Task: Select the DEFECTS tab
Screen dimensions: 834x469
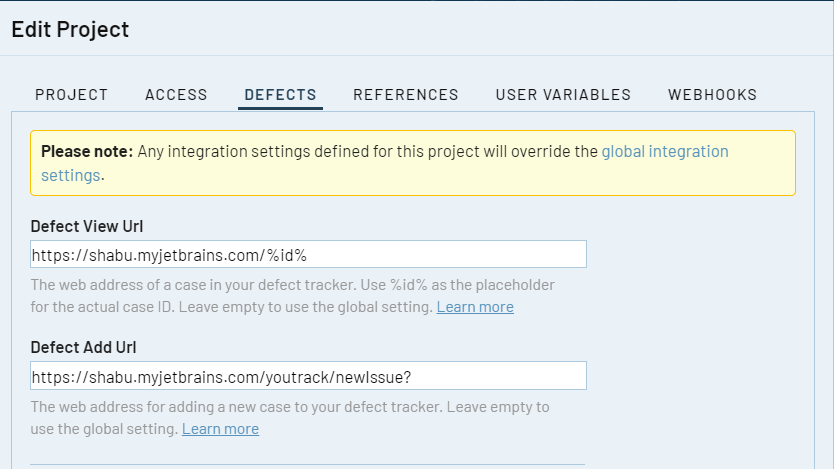Action: pyautogui.click(x=280, y=95)
